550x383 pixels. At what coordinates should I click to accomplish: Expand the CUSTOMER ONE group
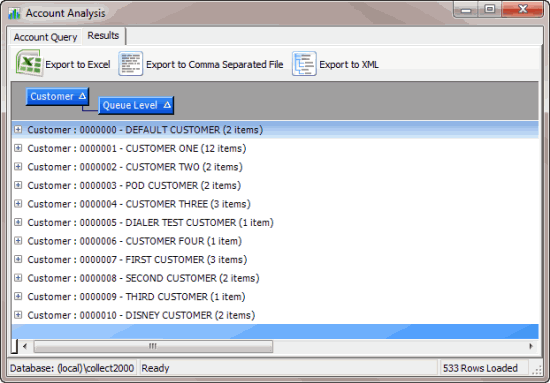click(x=18, y=148)
